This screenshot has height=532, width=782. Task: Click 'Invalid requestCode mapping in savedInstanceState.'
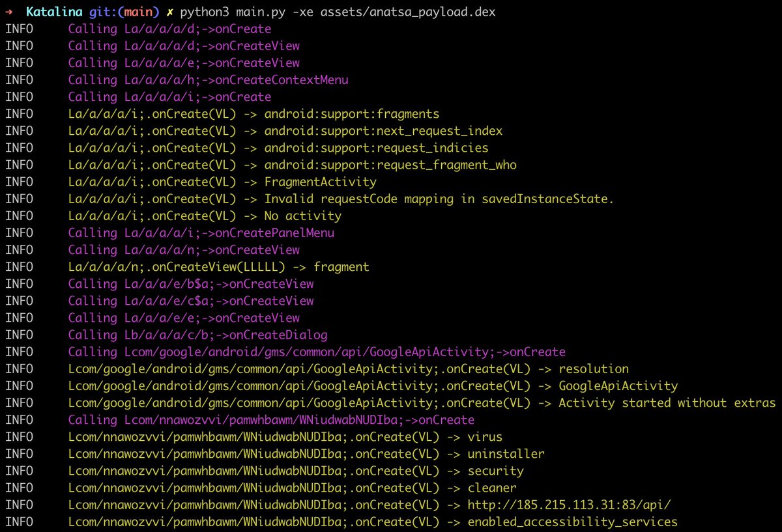(x=439, y=199)
